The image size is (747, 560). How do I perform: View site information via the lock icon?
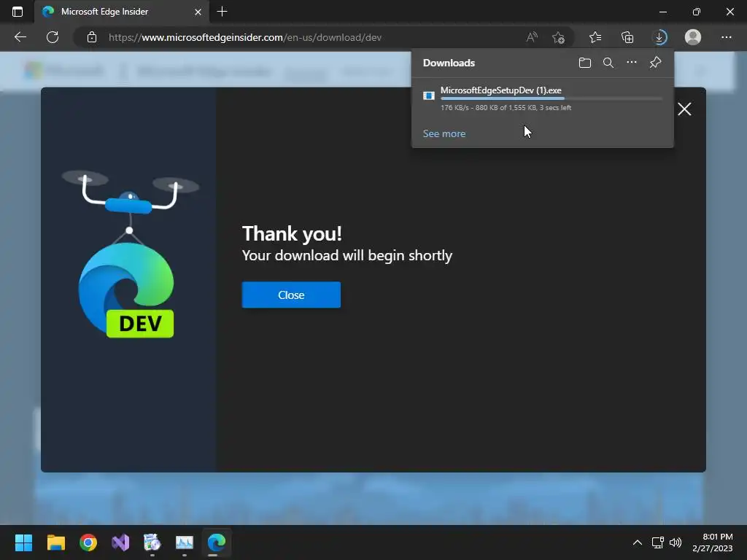[92, 37]
